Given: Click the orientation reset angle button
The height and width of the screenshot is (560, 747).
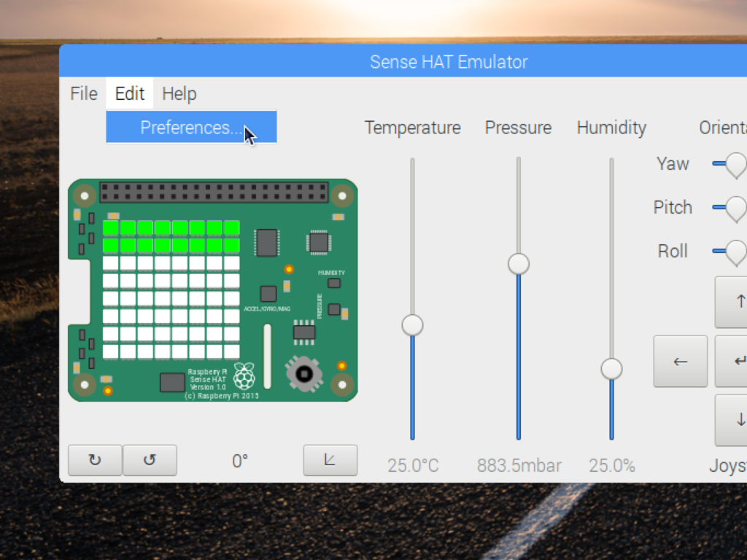Looking at the screenshot, I should click(x=330, y=460).
